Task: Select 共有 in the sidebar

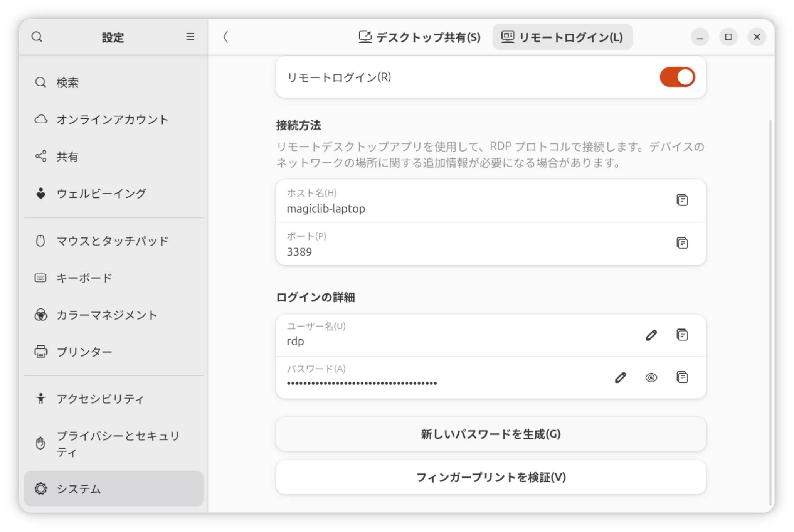Action: pyautogui.click(x=113, y=156)
